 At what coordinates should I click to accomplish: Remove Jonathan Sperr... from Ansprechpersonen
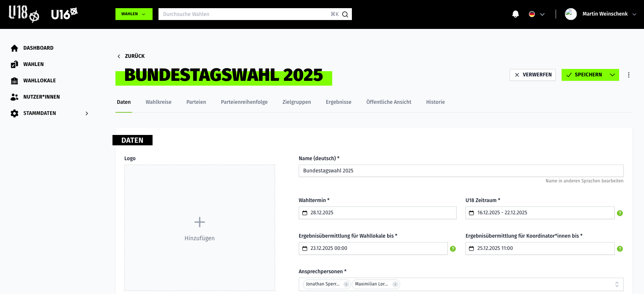(x=346, y=284)
